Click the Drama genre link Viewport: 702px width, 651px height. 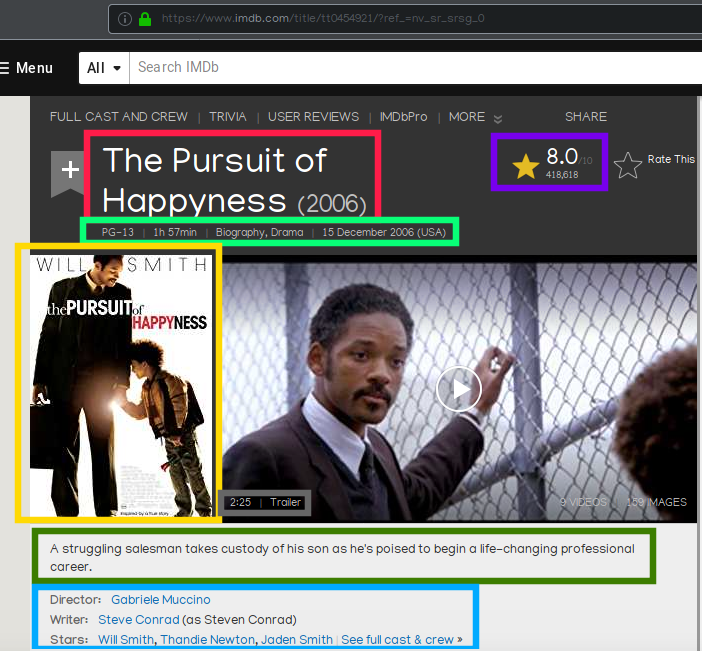287,232
